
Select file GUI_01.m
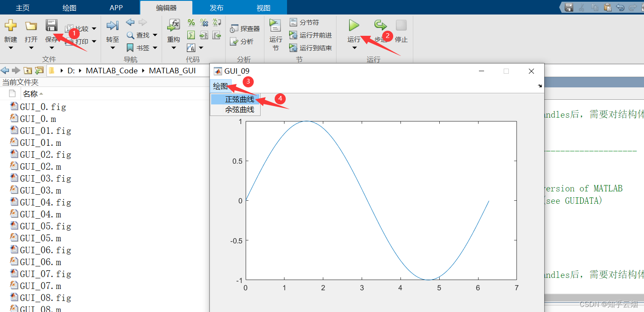(41, 143)
